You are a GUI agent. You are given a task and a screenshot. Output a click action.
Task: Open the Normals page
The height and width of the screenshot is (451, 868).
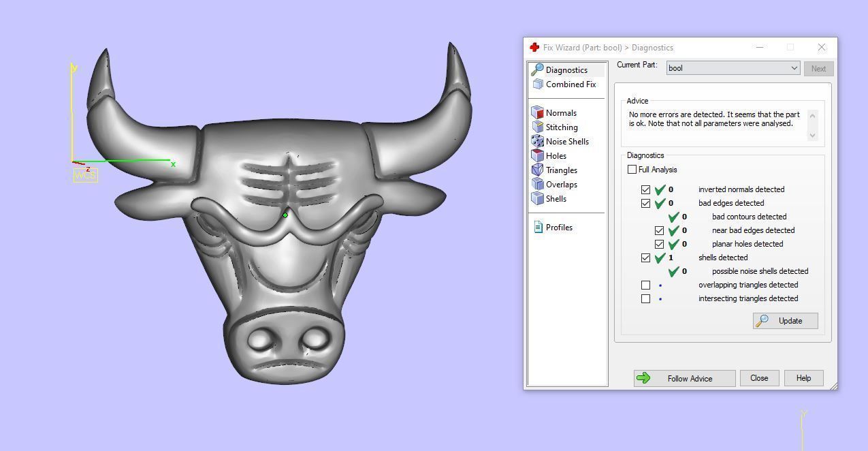[x=561, y=113]
